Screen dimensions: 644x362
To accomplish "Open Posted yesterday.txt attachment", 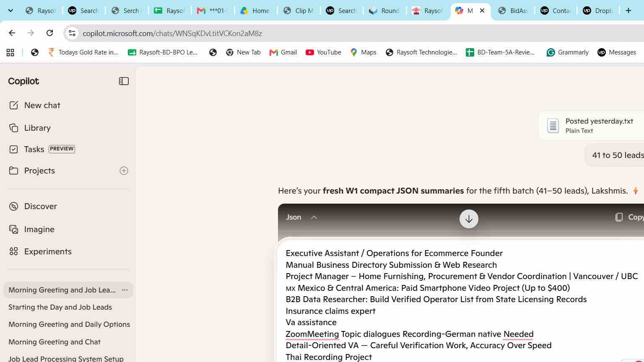I will (591, 125).
